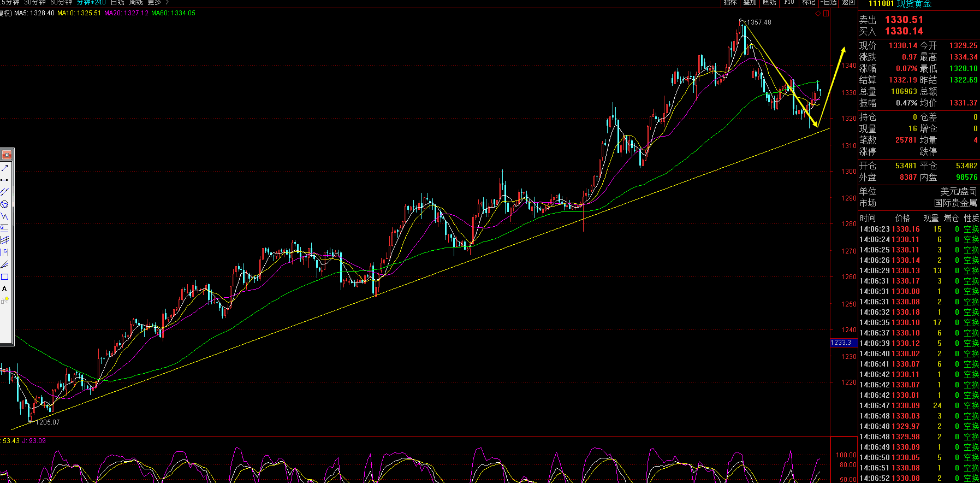The image size is (980, 483).
Task: Select the arrow trend line drawing tool
Action: (5, 168)
